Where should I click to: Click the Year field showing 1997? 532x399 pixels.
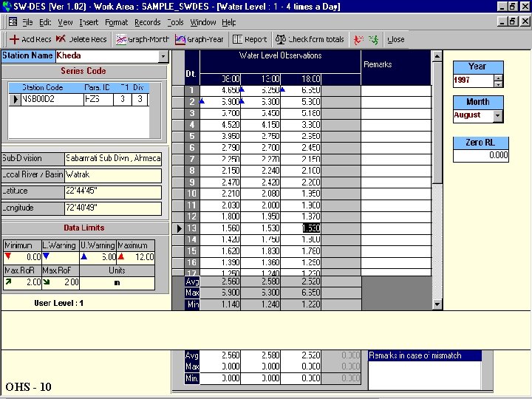click(x=474, y=81)
